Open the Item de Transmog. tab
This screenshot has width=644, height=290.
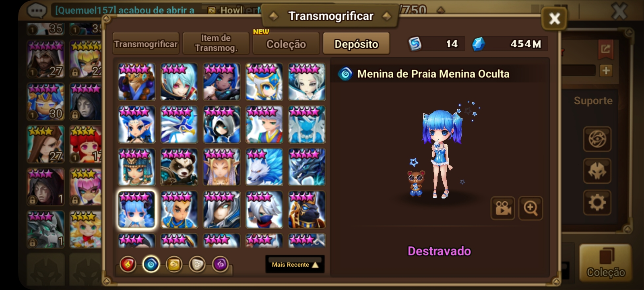[216, 43]
